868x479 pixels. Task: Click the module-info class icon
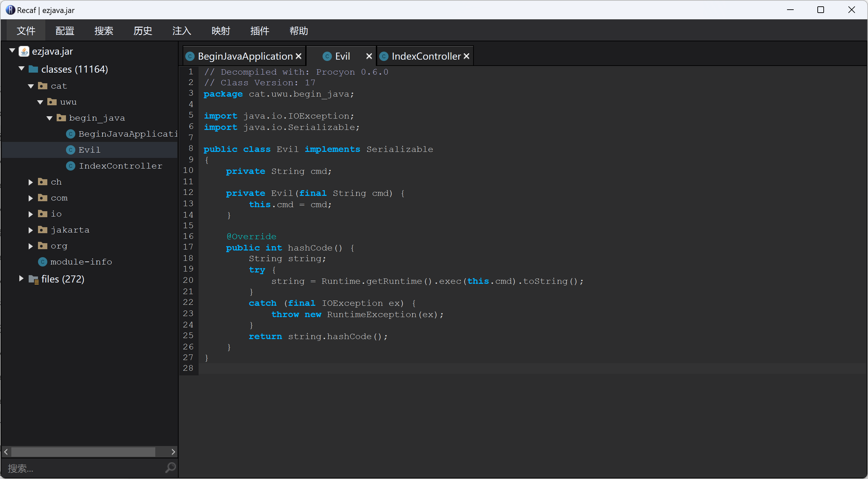42,262
